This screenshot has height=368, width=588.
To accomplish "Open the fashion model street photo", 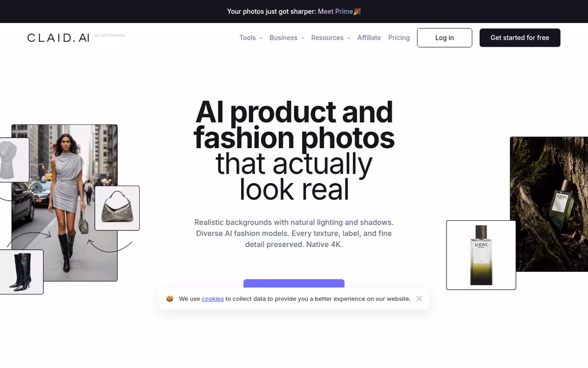I will pyautogui.click(x=65, y=203).
